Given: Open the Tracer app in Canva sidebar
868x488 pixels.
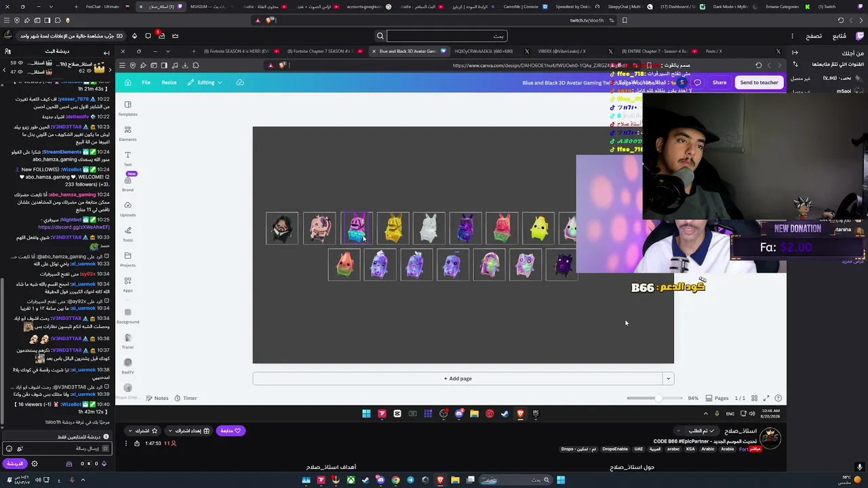Looking at the screenshot, I should tap(127, 341).
